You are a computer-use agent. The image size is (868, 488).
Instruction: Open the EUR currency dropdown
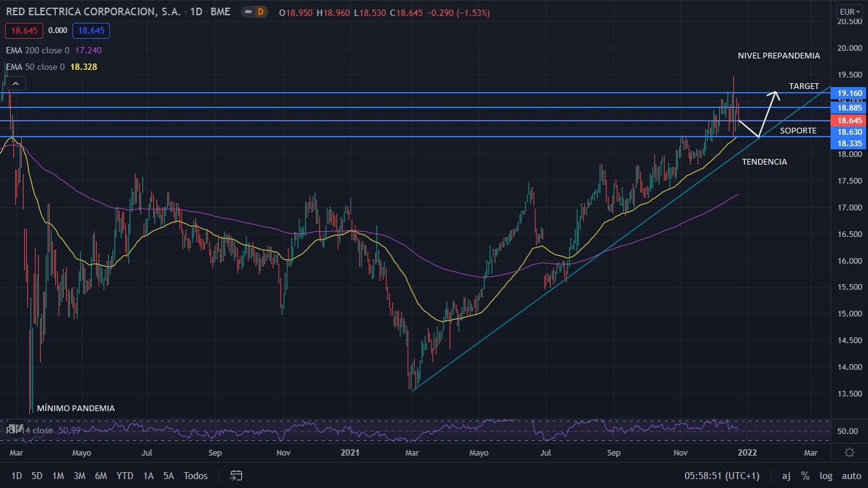tap(850, 11)
